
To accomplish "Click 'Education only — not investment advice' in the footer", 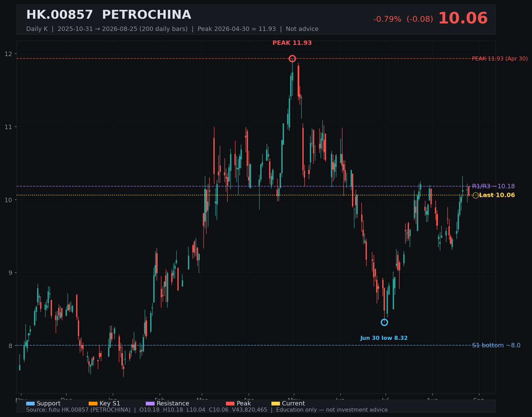I will (332, 410).
